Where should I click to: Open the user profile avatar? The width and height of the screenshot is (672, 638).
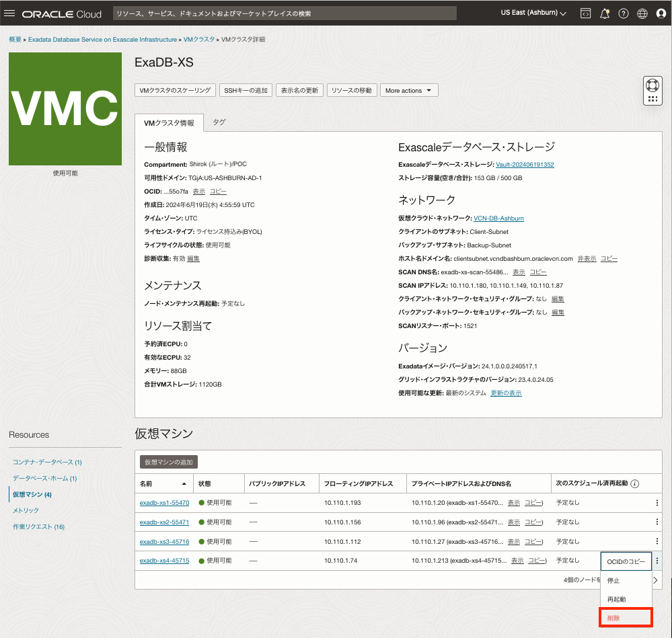click(x=661, y=13)
